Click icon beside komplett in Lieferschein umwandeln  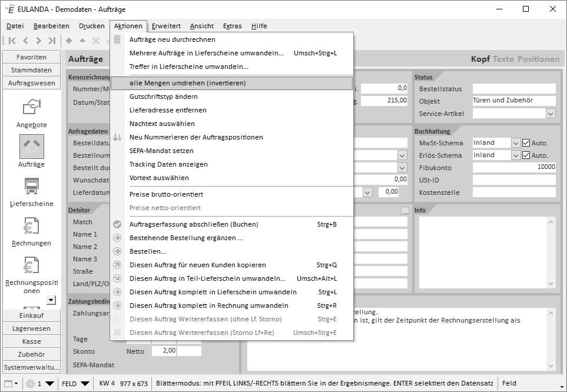(117, 292)
